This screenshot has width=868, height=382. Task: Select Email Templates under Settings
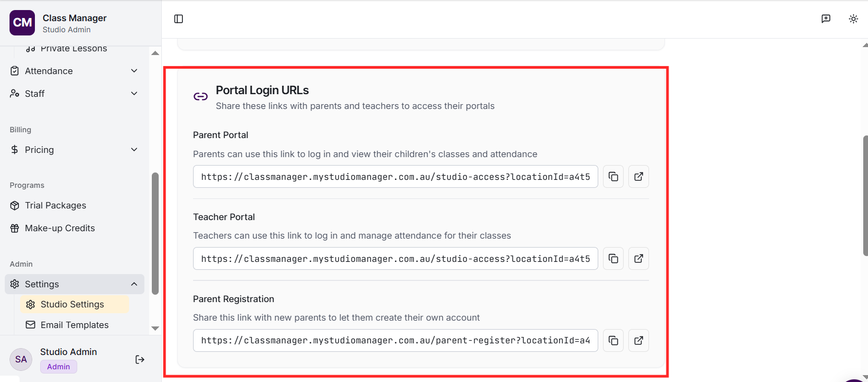click(x=75, y=325)
